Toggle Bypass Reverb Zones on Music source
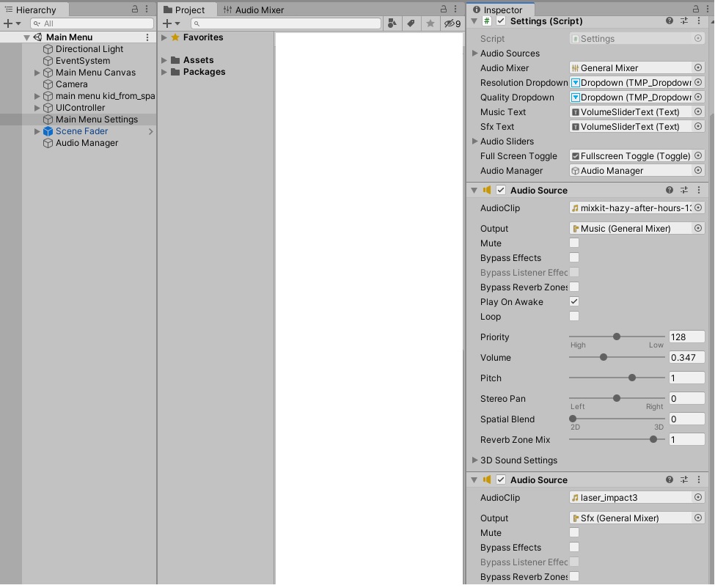Screen dimensions: 715x588 pos(574,287)
